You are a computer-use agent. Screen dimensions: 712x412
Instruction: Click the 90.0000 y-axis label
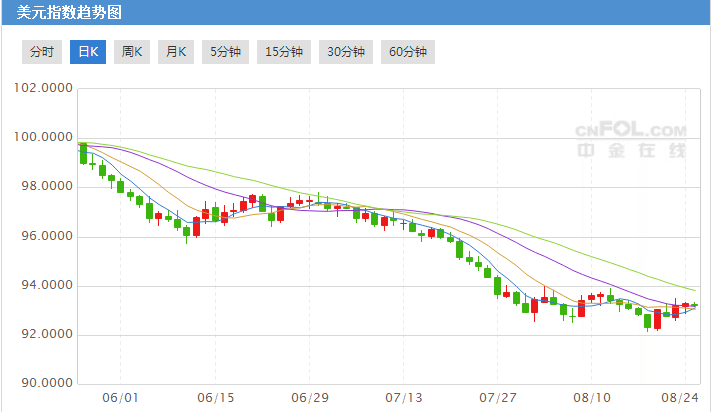(x=47, y=383)
